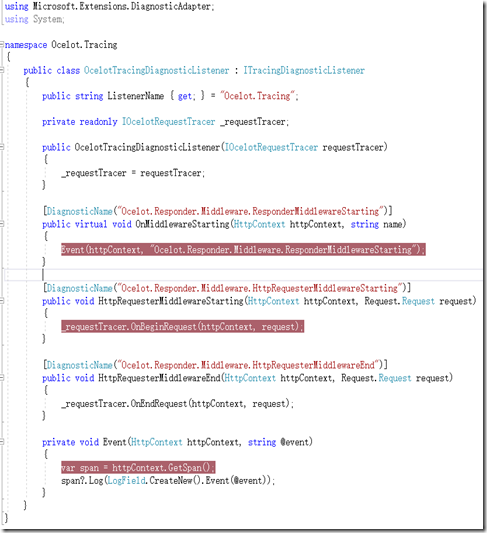Click the _requestTracer field declaration name
This screenshot has width=487, height=533.
click(x=254, y=122)
